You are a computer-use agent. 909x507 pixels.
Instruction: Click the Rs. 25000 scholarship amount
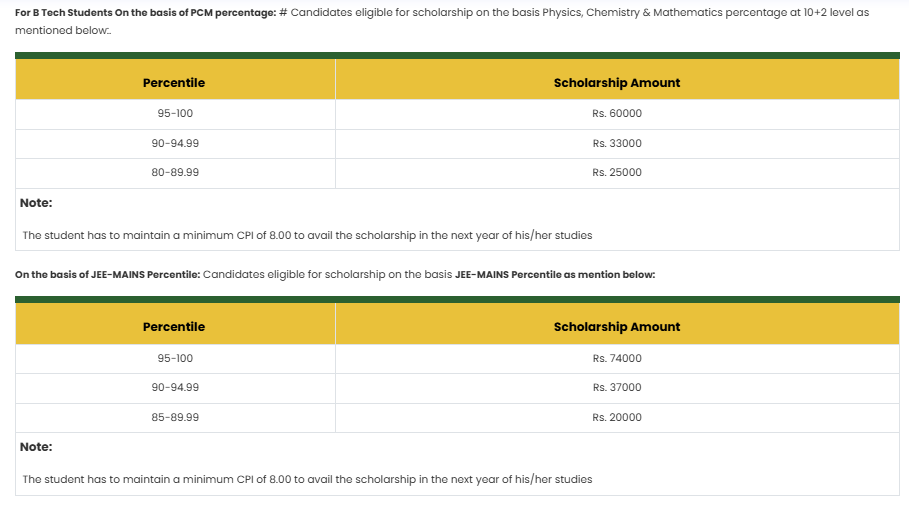(x=616, y=173)
